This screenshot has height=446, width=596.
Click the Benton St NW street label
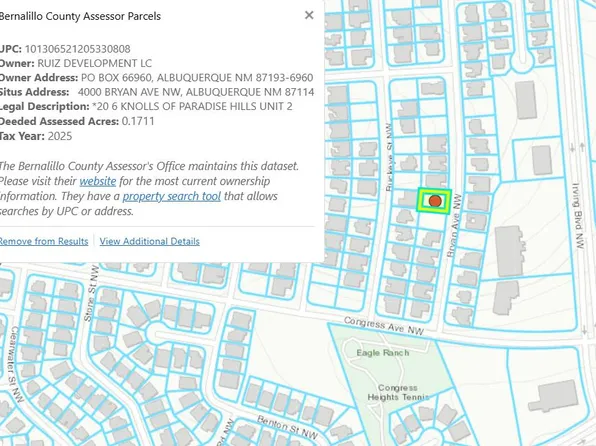tap(287, 426)
